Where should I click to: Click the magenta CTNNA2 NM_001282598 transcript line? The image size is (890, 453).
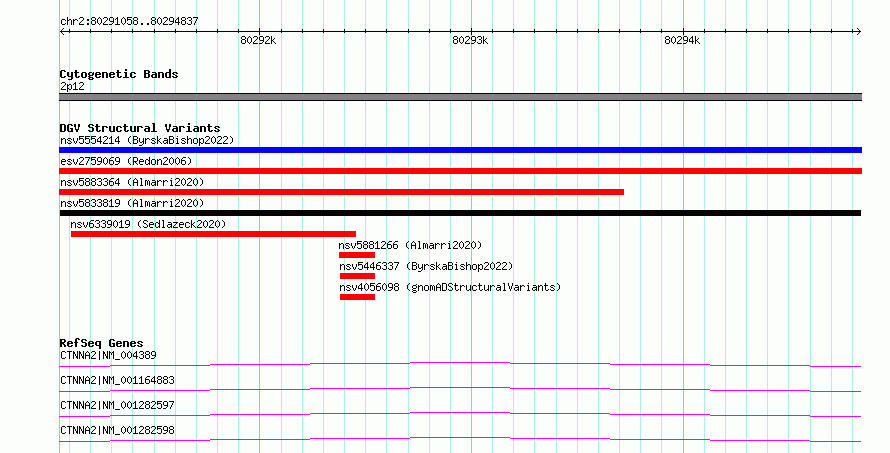[460, 439]
